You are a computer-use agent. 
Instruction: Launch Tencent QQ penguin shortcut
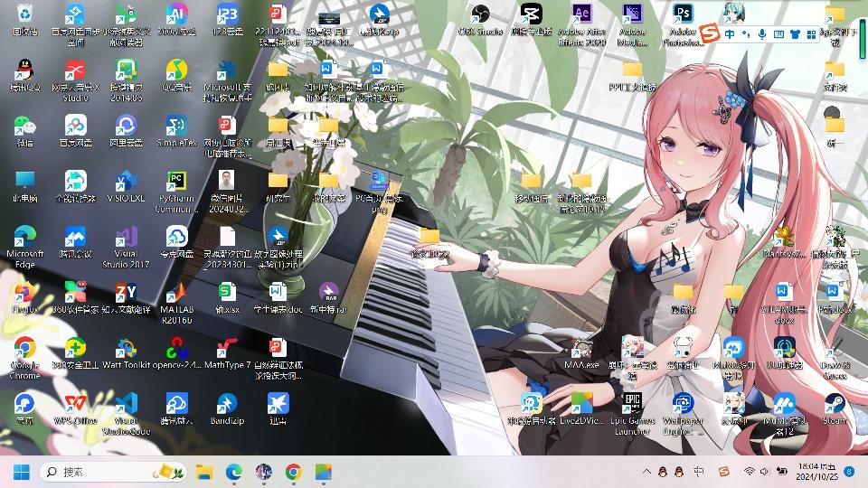25,76
